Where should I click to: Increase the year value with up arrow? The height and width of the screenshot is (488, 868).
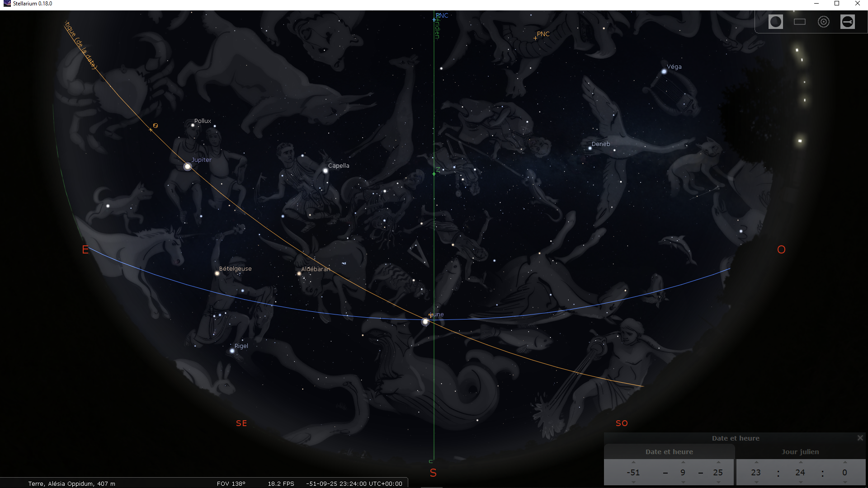coord(633,462)
